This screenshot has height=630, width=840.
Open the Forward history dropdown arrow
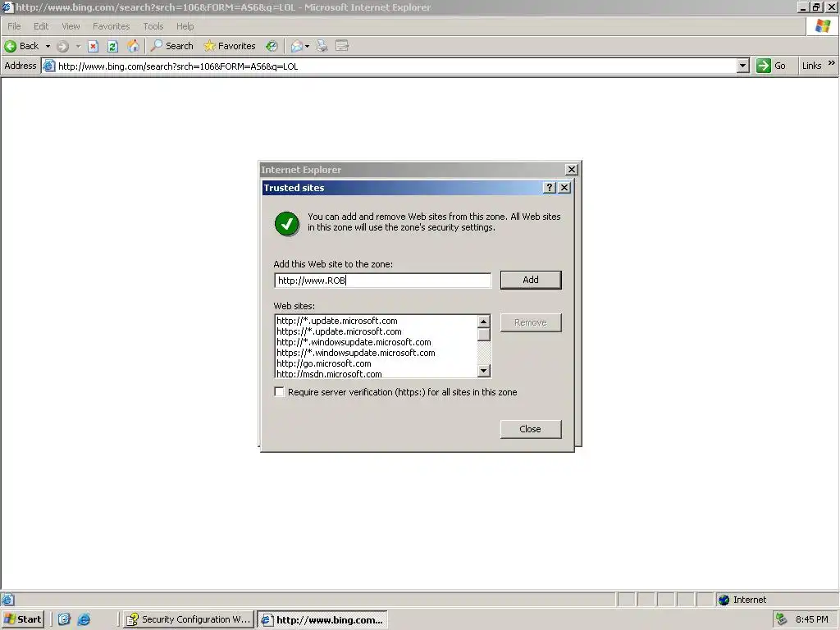78,47
